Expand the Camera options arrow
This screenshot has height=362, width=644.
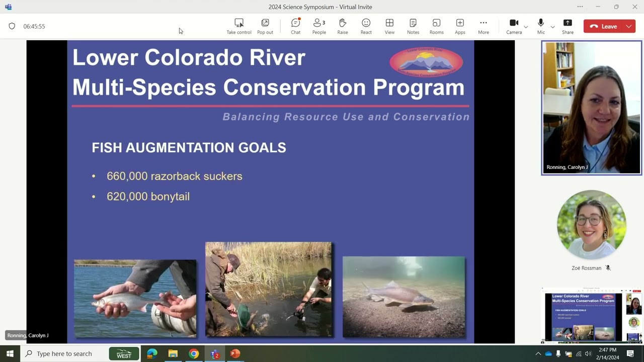coord(526,27)
